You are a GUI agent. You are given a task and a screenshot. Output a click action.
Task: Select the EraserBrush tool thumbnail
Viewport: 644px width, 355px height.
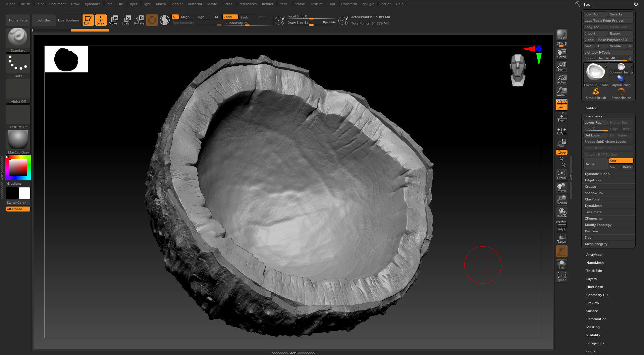(x=621, y=94)
